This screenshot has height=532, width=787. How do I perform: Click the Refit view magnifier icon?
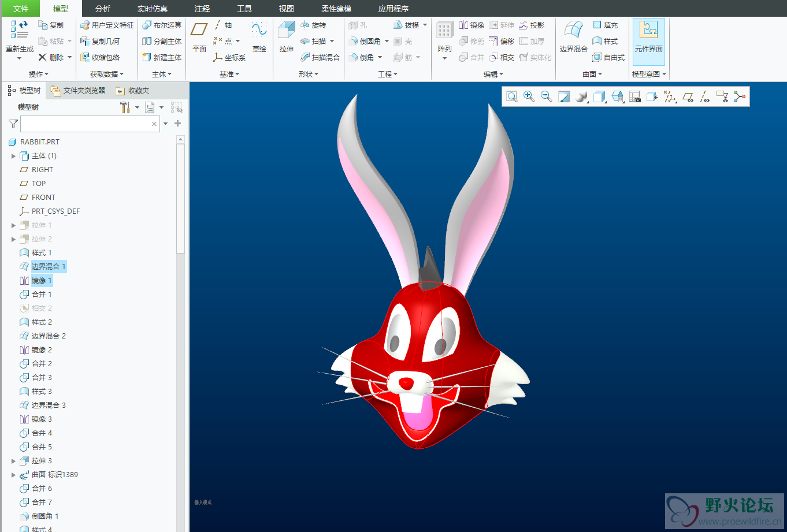[511, 96]
